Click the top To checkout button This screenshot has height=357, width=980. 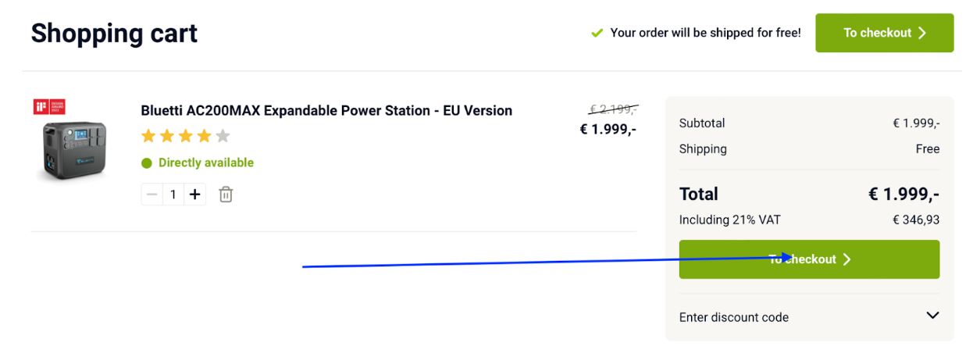click(884, 33)
